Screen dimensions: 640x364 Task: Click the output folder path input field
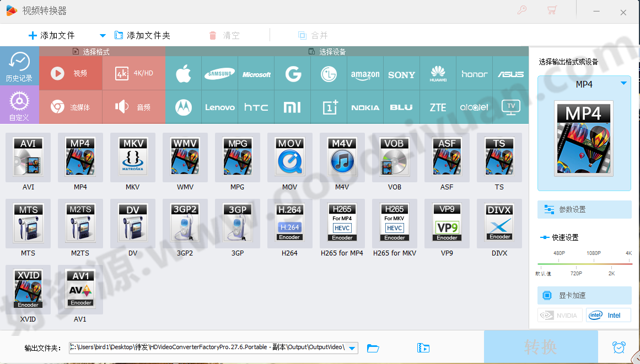tap(209, 348)
